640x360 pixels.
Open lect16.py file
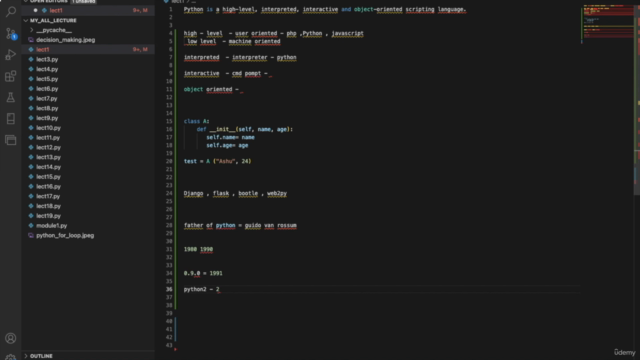click(x=48, y=187)
